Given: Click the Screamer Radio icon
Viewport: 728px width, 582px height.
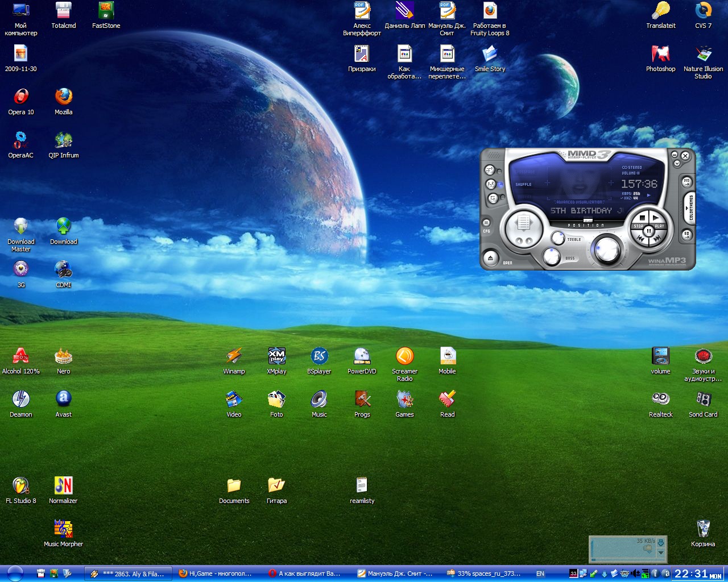Looking at the screenshot, I should 404,356.
